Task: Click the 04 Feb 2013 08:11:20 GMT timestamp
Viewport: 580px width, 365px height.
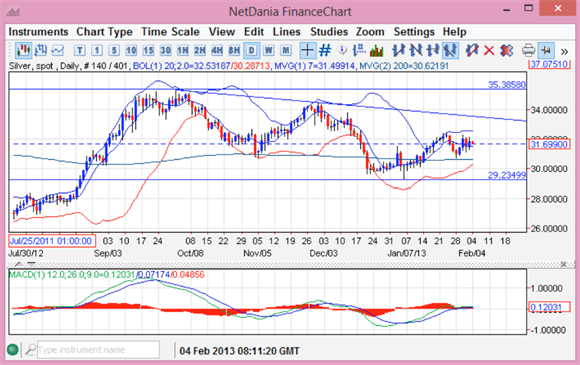Action: point(239,351)
